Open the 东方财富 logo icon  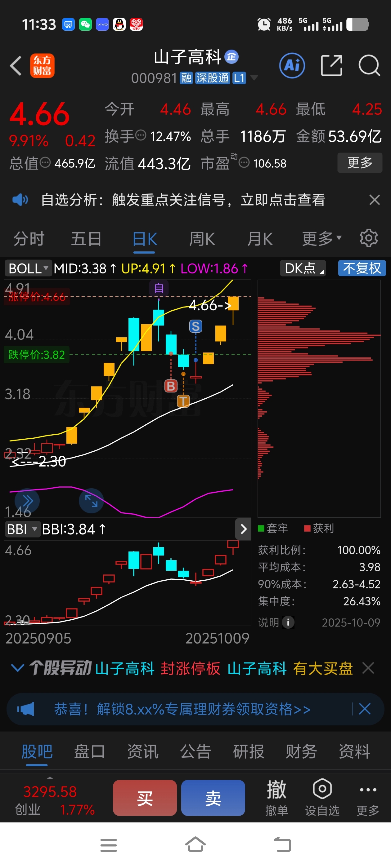coord(42,65)
